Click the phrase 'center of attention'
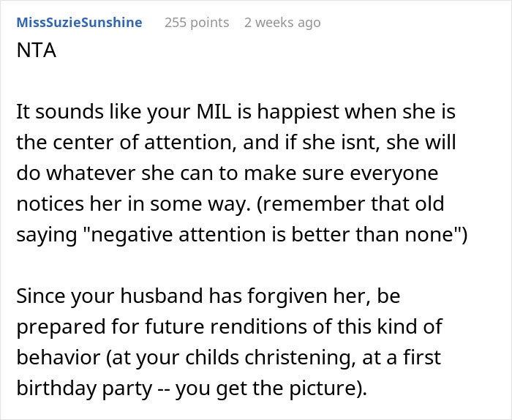 [x=138, y=143]
